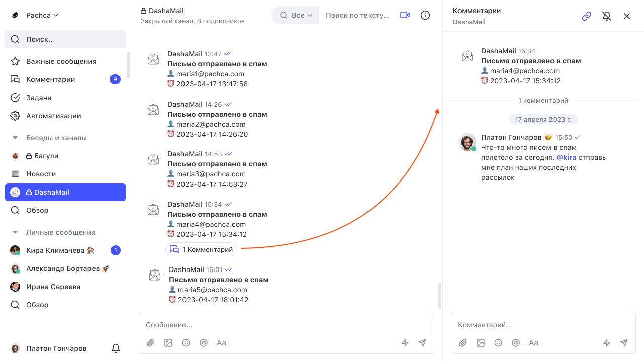This screenshot has height=362, width=644.
Task: Mute notifications for this comment thread
Action: click(x=607, y=16)
